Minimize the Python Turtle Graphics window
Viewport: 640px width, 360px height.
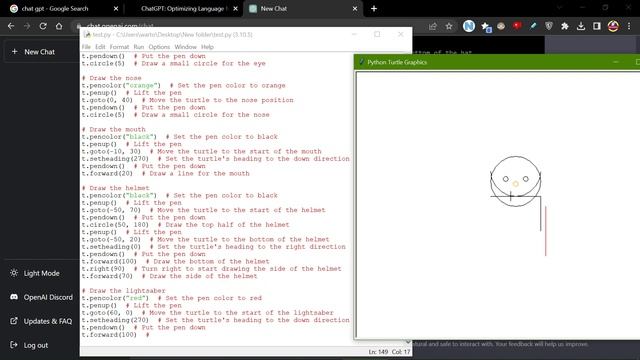tap(616, 62)
